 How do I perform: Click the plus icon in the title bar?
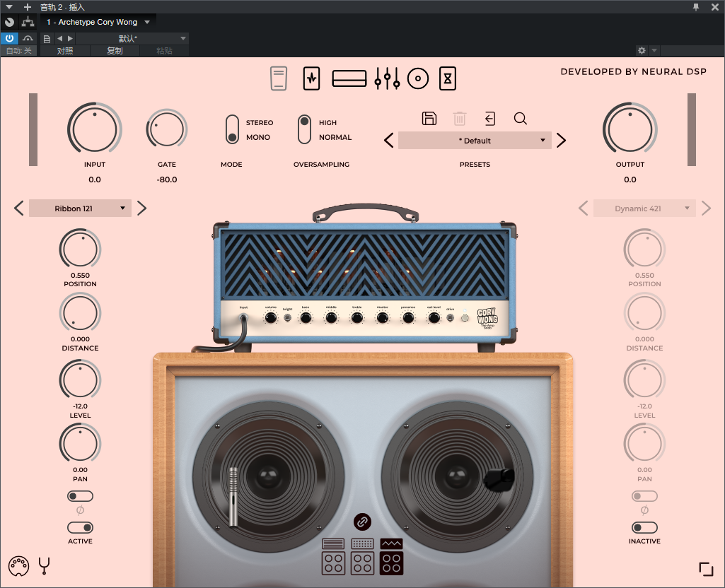click(x=28, y=7)
